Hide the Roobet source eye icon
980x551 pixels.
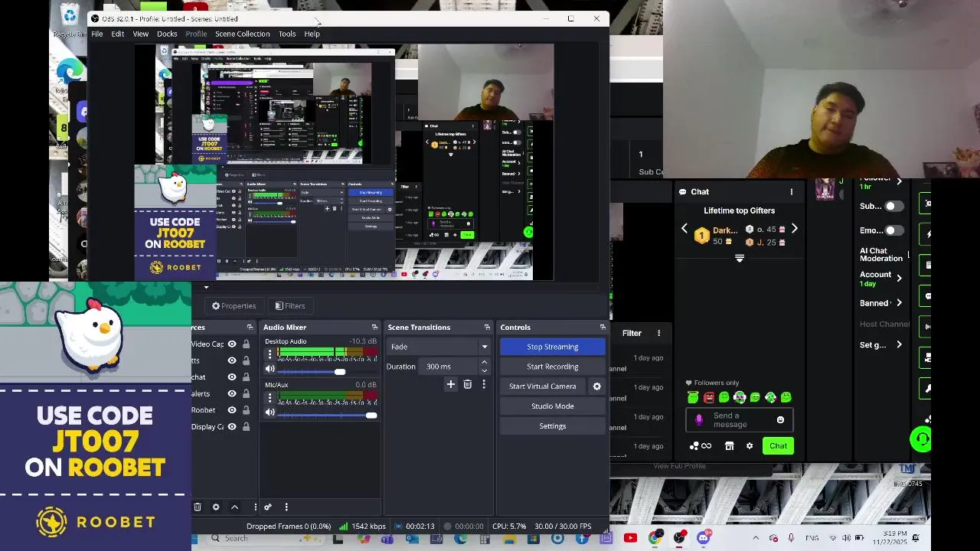pos(232,410)
